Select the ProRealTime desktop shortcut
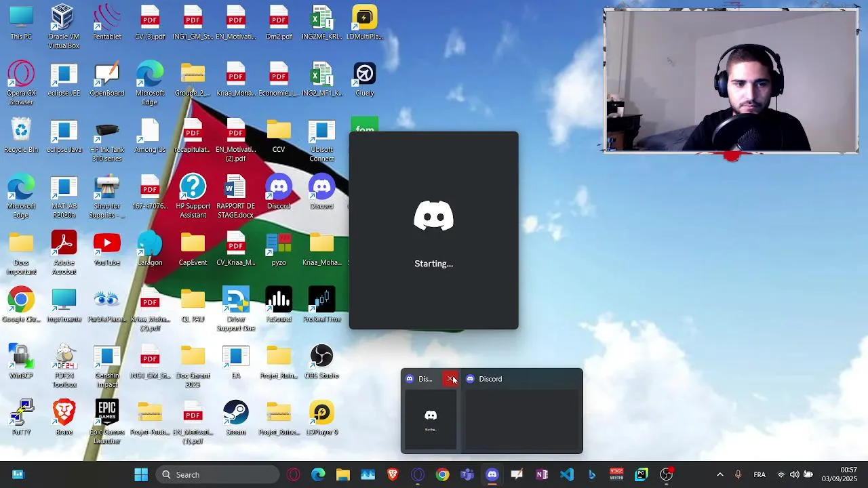 click(x=321, y=305)
